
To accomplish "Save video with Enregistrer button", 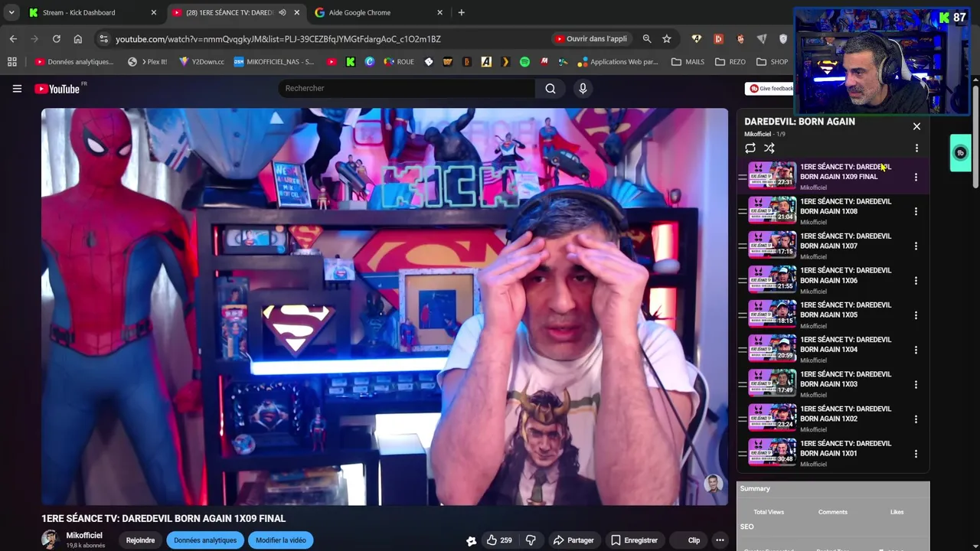I will click(634, 540).
